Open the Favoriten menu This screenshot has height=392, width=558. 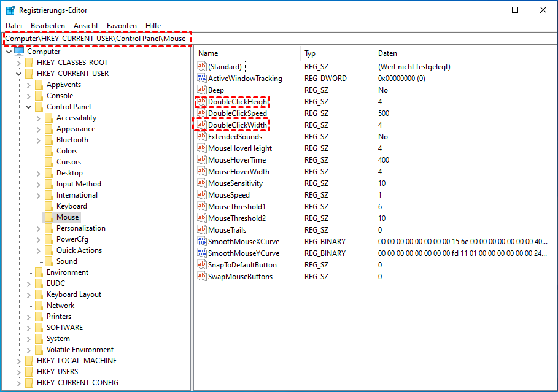(122, 26)
